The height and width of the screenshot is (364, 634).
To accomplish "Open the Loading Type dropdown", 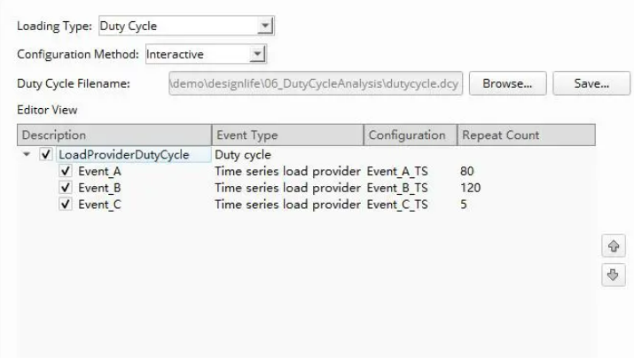I will coord(264,25).
